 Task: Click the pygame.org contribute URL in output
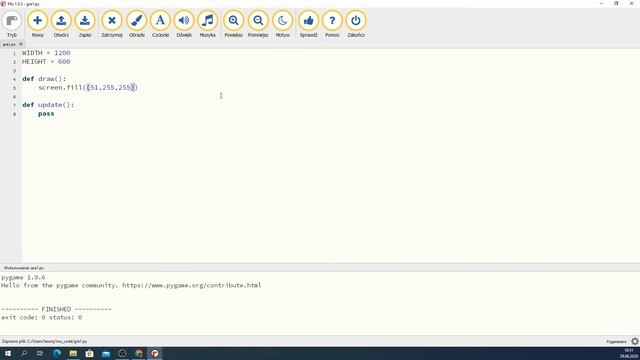tap(192, 285)
